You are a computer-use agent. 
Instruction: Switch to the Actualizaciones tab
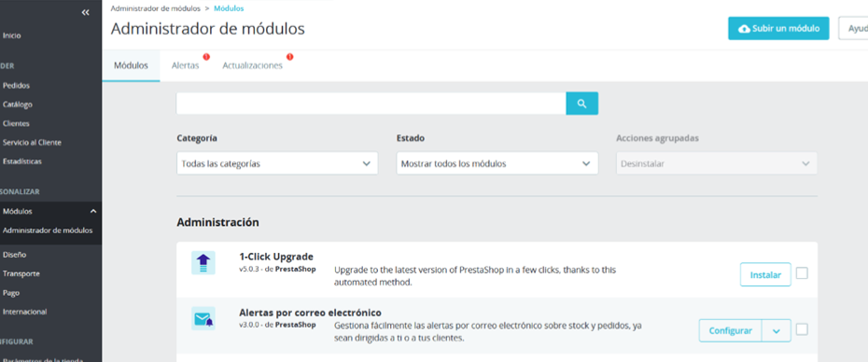[x=252, y=65]
